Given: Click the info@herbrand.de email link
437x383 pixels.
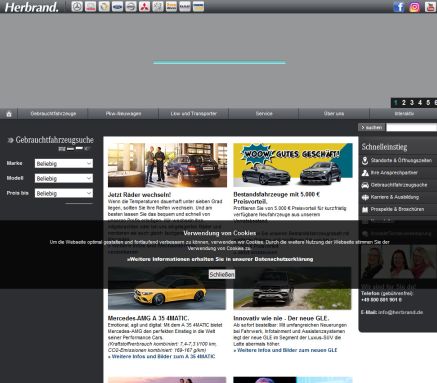Looking at the screenshot, I should [400, 313].
